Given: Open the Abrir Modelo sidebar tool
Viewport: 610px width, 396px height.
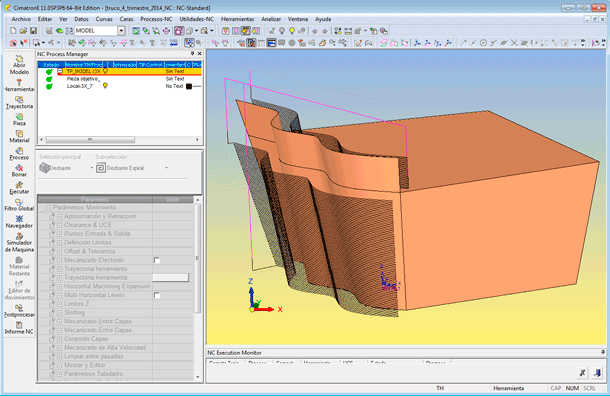Looking at the screenshot, I should tap(19, 65).
